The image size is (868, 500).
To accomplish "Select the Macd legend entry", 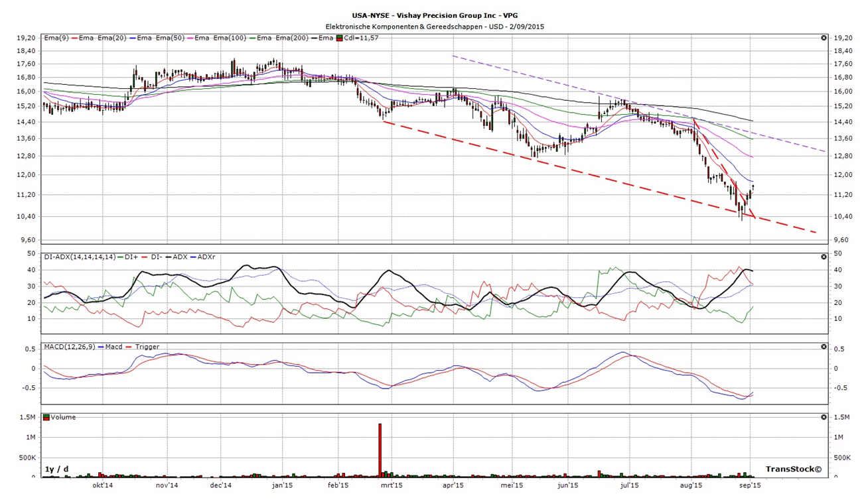I will click(113, 346).
